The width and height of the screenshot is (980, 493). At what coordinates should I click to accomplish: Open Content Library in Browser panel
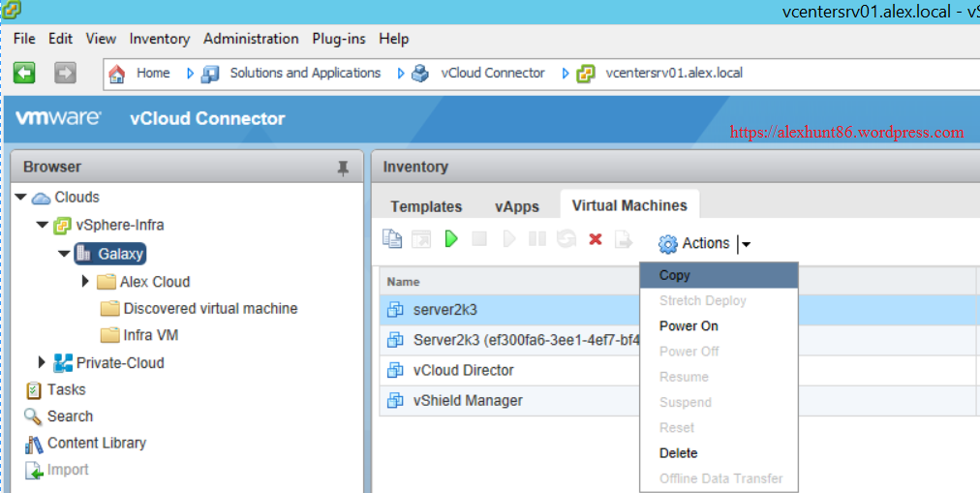click(96, 443)
